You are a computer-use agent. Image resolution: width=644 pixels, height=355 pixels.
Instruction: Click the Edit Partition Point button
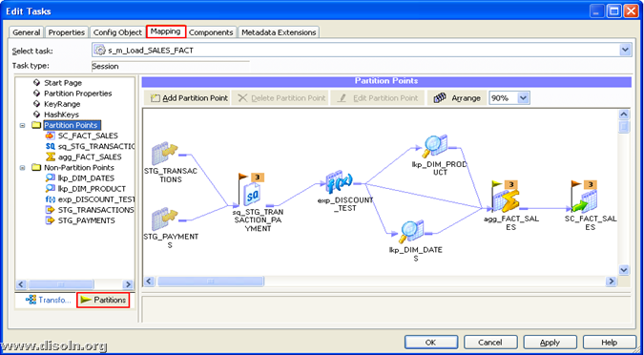(377, 98)
